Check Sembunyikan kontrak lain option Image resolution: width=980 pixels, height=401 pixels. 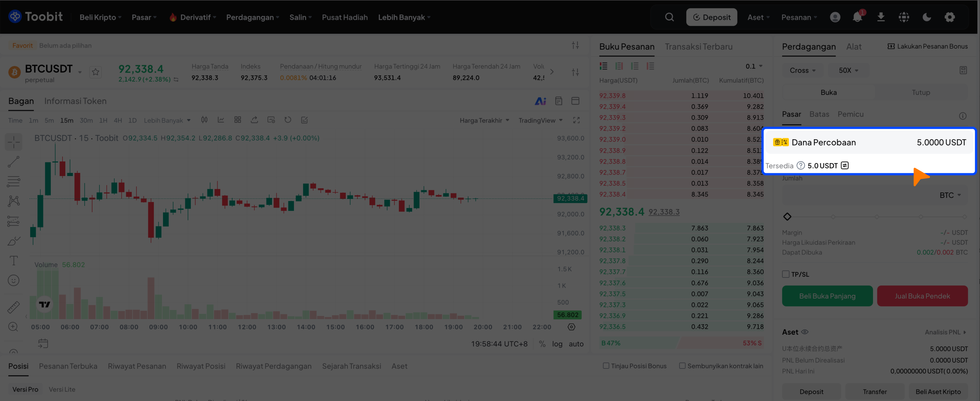tap(682, 366)
